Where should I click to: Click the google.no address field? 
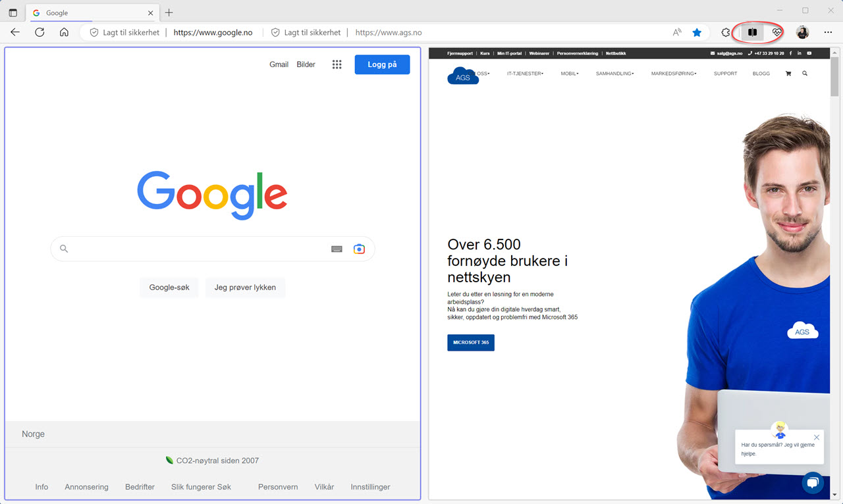213,32
